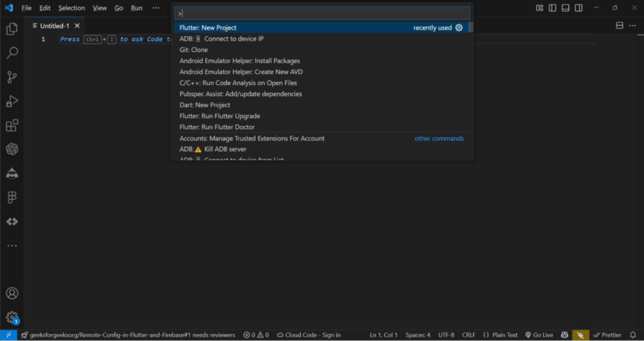This screenshot has width=644, height=341.
Task: Configure keybinding gear for Flutter: New Project
Action: click(x=459, y=27)
